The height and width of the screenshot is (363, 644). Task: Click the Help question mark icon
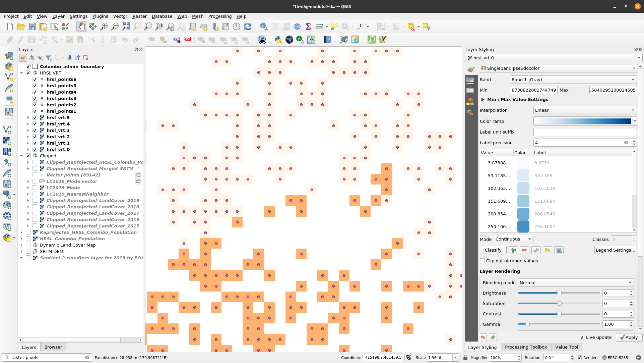click(x=328, y=40)
